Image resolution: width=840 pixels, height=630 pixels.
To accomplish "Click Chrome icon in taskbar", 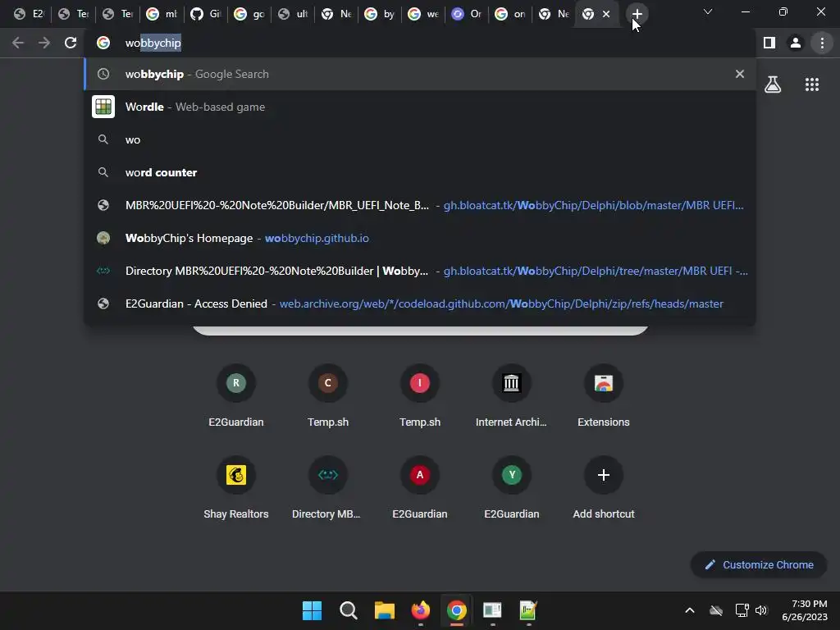I will 456,610.
